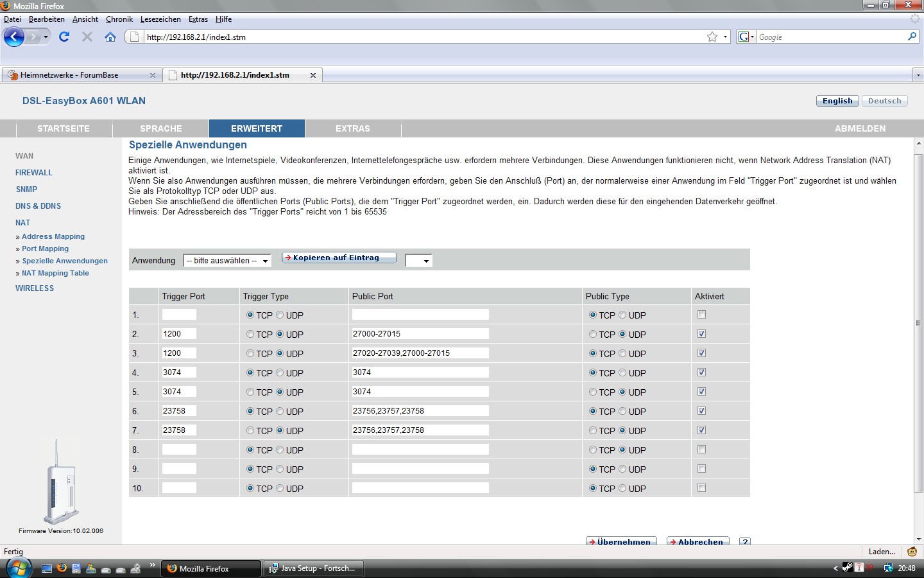This screenshot has width=924, height=578.
Task: Switch to Java Setup taskbar window
Action: 314,568
